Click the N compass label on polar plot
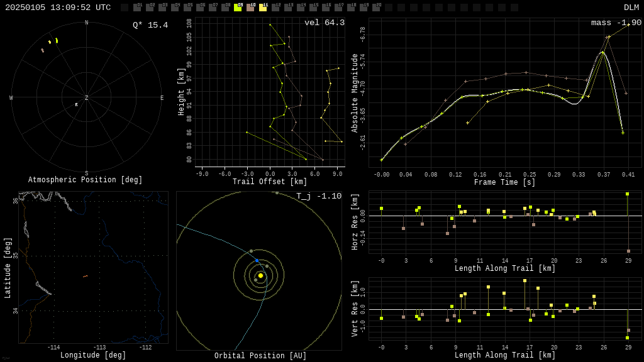This screenshot has width=644, height=362. pos(86,23)
